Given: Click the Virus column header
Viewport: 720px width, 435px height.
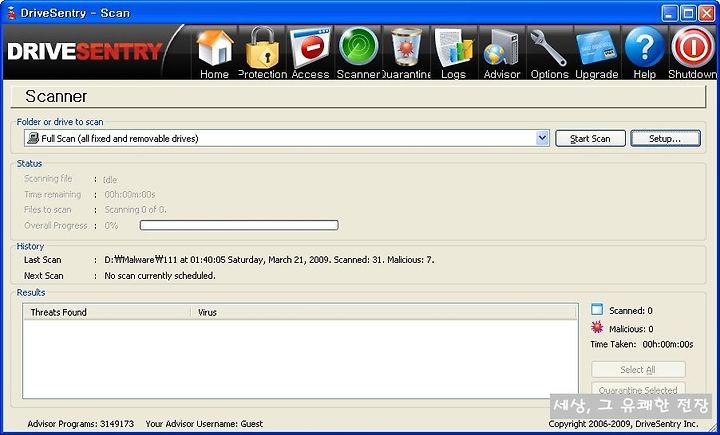Looking at the screenshot, I should click(383, 312).
